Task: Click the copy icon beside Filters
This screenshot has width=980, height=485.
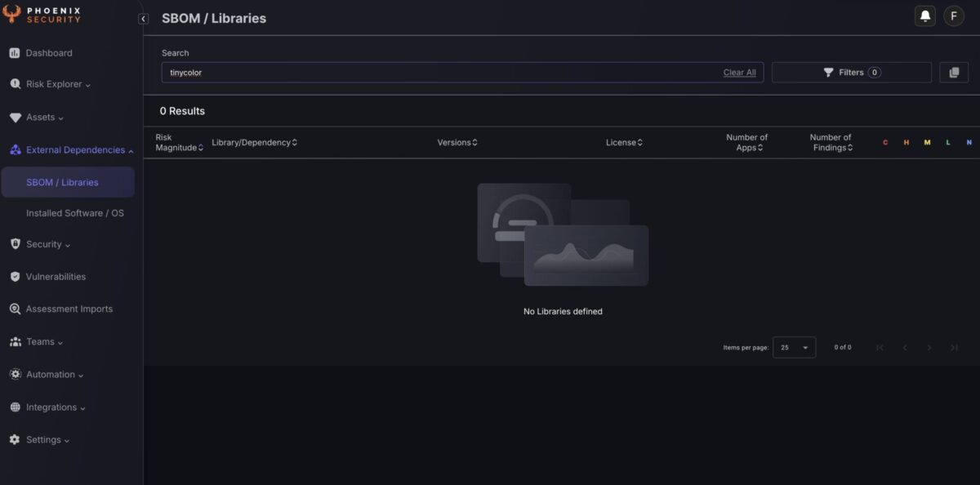Action: tap(953, 73)
